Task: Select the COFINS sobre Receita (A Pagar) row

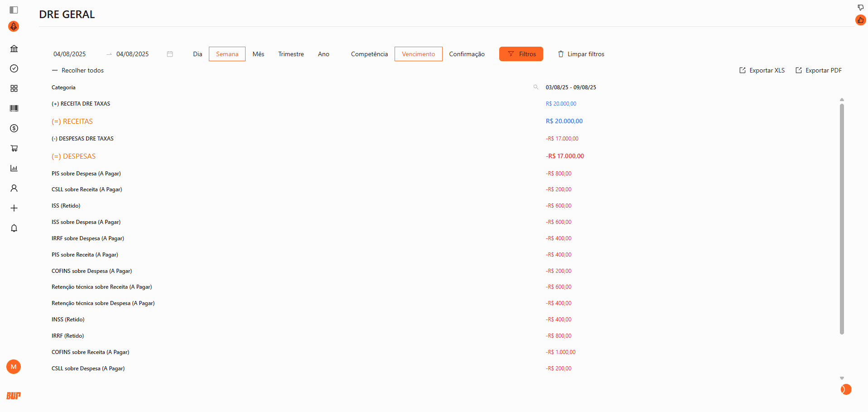Action: [x=445, y=352]
